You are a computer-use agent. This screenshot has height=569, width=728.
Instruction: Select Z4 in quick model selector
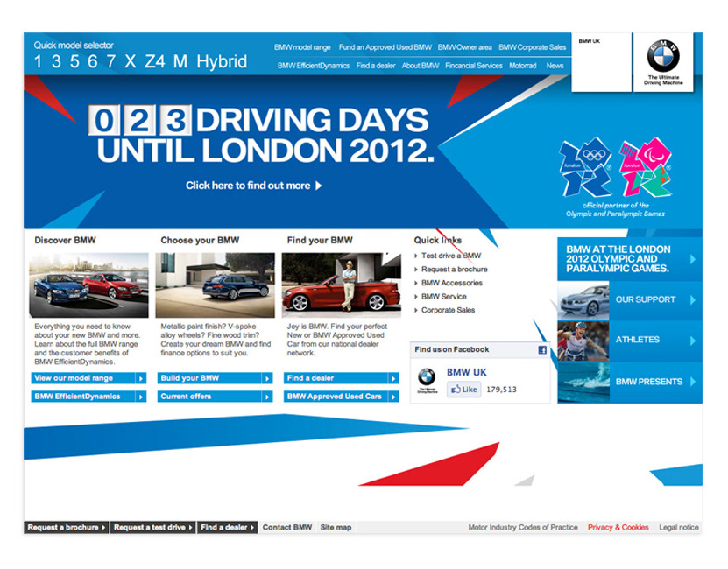154,61
